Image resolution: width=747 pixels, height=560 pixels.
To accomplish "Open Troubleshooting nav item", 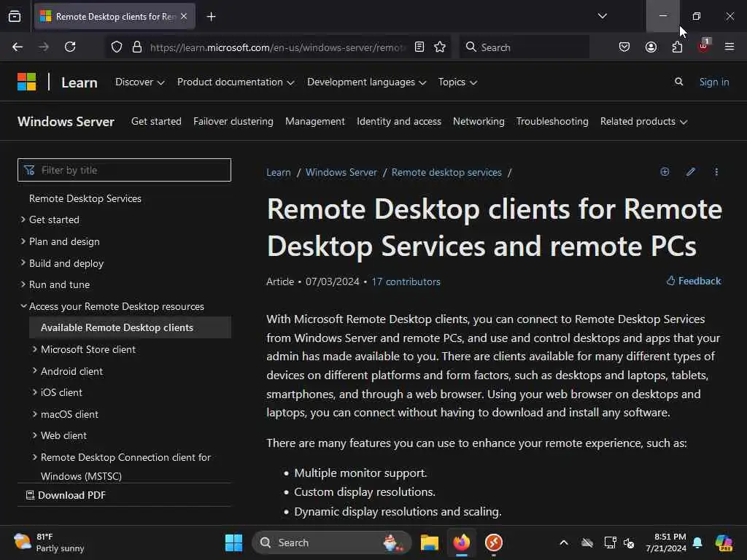I will [552, 122].
